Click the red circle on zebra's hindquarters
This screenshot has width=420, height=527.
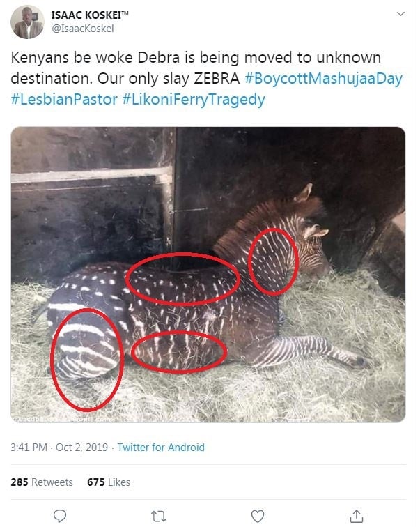tap(87, 358)
